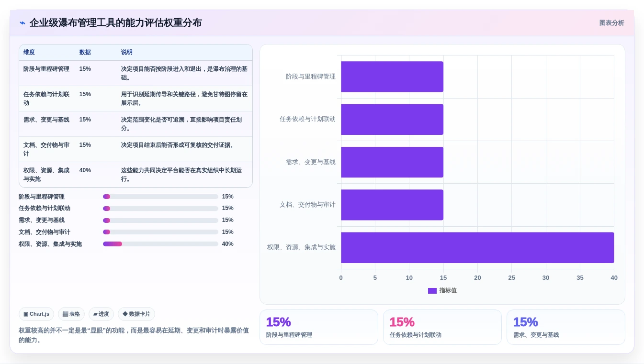Image resolution: width=644 pixels, height=364 pixels.
Task: Open the 15% 阶段与里程碑管理 data card
Action: tap(319, 327)
